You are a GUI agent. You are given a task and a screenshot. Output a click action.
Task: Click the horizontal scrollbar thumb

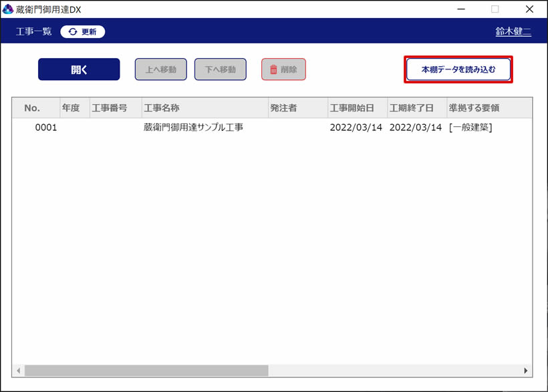click(x=146, y=371)
